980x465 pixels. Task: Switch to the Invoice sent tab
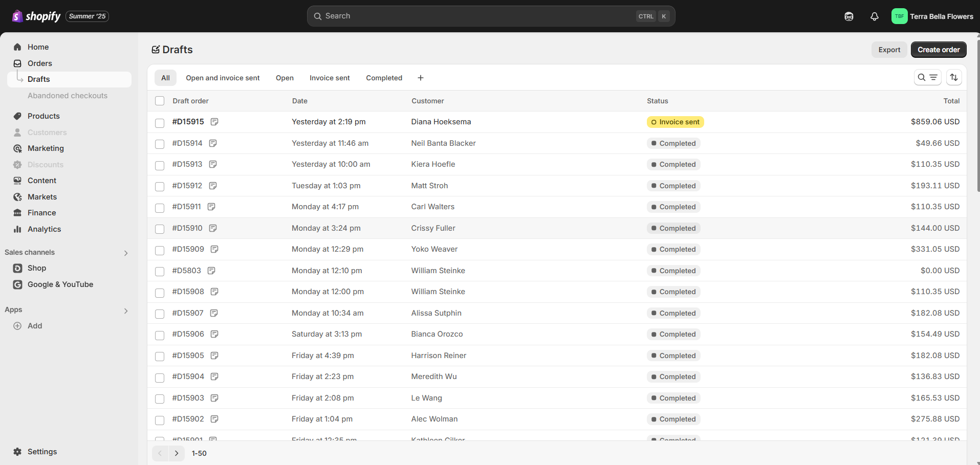[x=329, y=78]
